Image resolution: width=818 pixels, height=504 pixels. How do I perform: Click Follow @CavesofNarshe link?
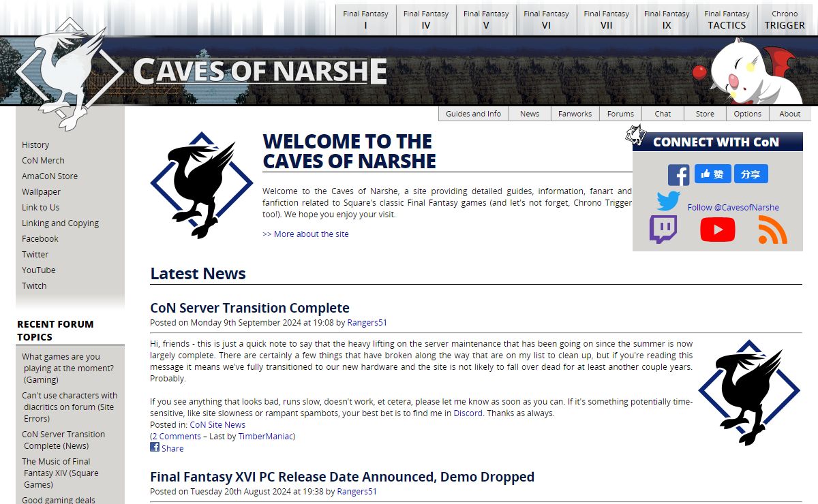[733, 207]
